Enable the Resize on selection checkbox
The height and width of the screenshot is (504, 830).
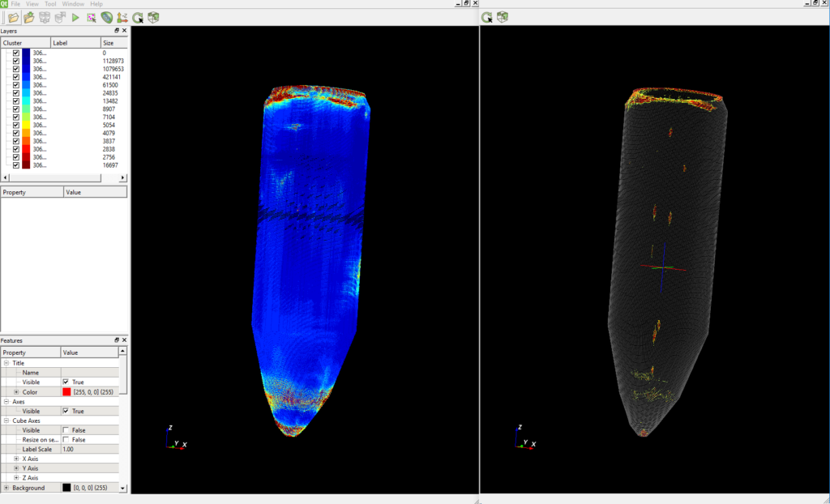(x=66, y=440)
